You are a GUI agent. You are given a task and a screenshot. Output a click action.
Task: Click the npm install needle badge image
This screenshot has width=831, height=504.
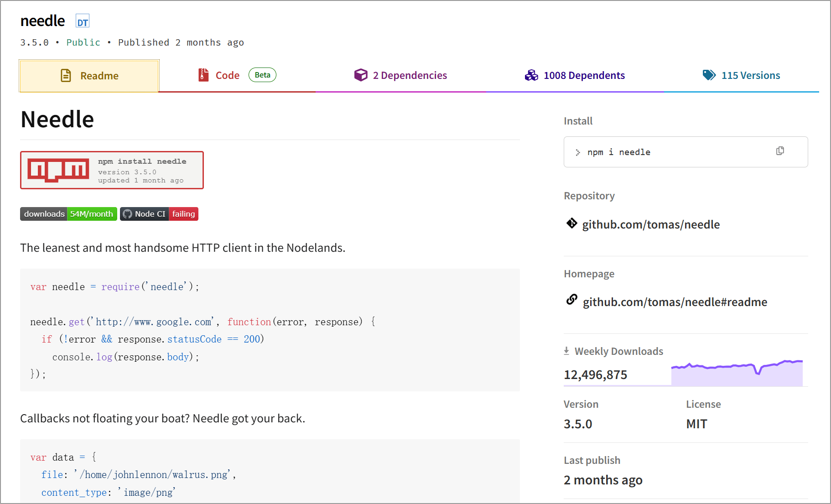pos(112,170)
